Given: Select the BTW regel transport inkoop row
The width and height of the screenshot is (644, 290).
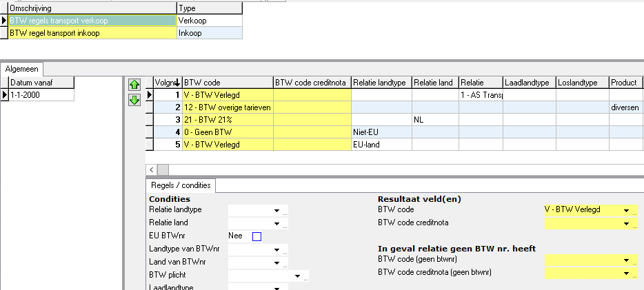Looking at the screenshot, I should (92, 33).
